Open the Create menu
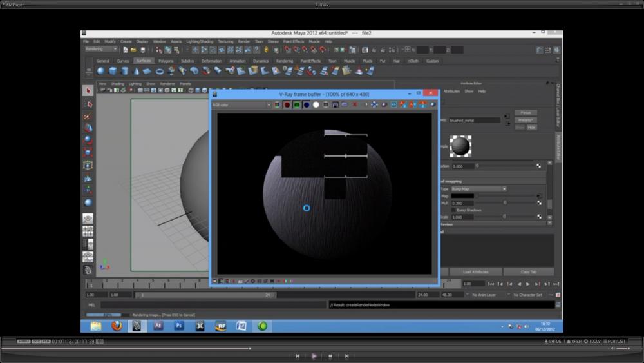The width and height of the screenshot is (644, 363). 126,41
